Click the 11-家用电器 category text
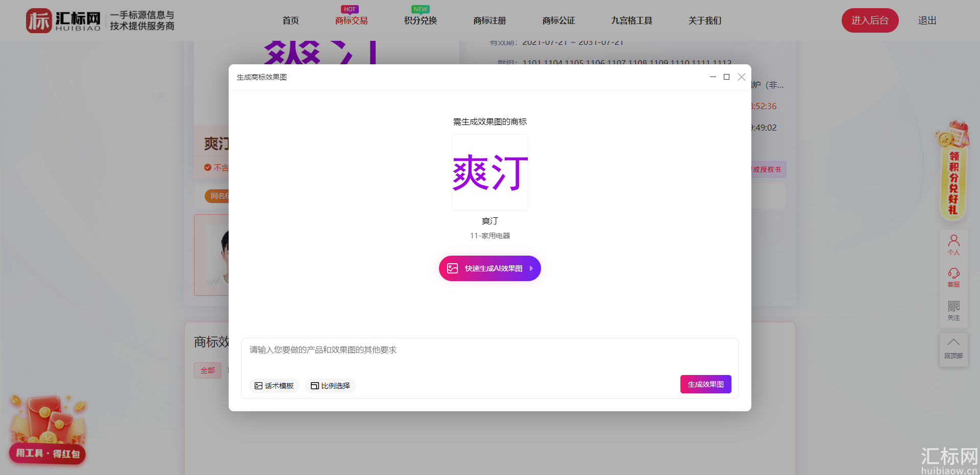 490,236
